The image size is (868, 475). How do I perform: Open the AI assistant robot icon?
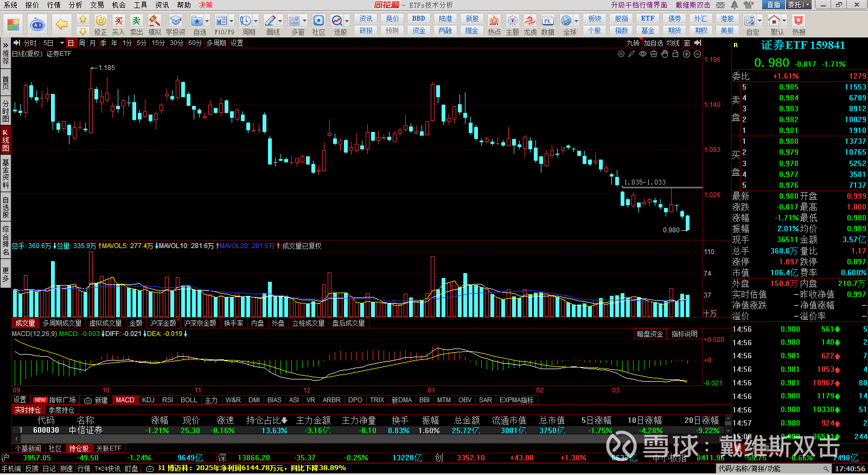(37, 24)
